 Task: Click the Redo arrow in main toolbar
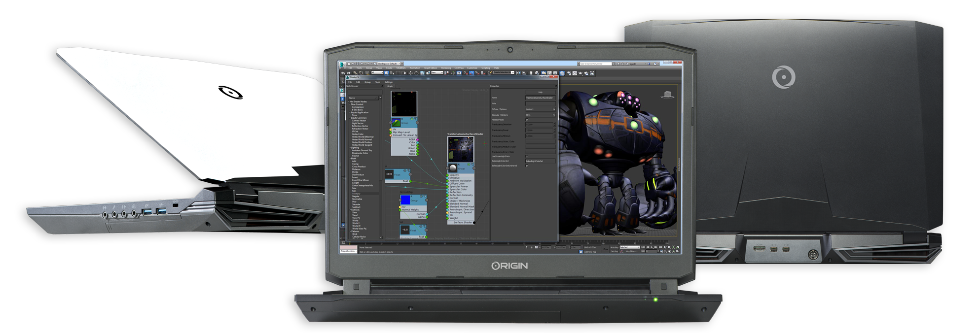point(348,73)
